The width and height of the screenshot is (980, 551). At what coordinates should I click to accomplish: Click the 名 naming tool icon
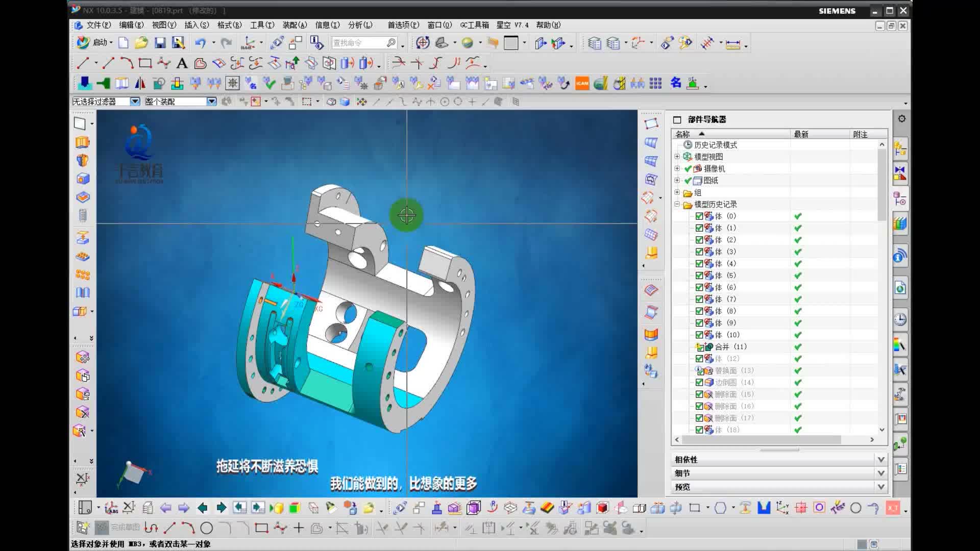pyautogui.click(x=676, y=83)
